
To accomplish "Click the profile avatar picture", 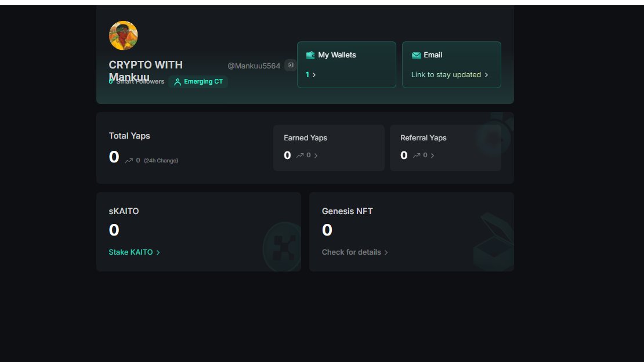I will point(123,35).
